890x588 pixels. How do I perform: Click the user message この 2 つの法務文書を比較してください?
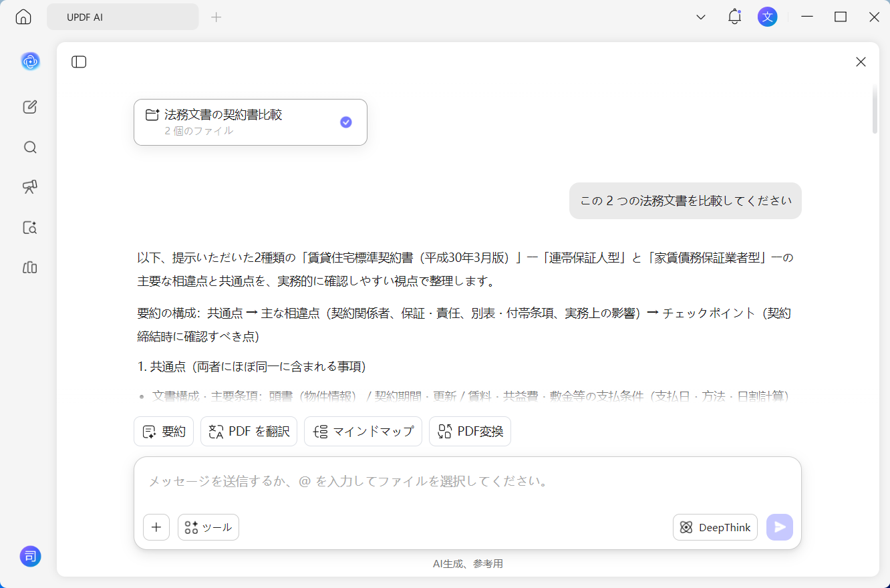[x=686, y=200]
